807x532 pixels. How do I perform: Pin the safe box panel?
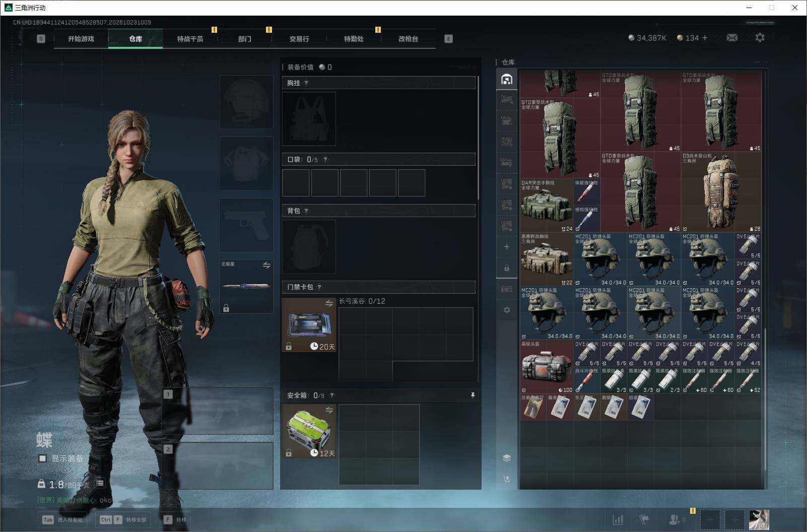pyautogui.click(x=473, y=395)
